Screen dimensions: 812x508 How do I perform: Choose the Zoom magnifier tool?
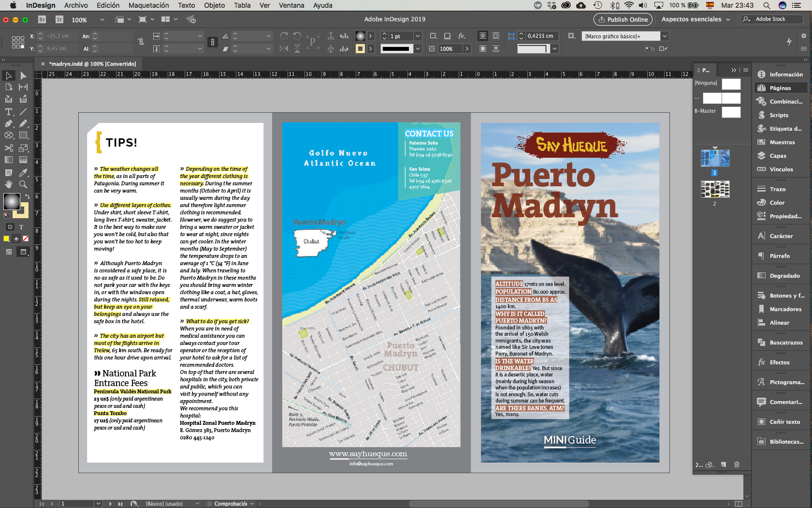[23, 184]
